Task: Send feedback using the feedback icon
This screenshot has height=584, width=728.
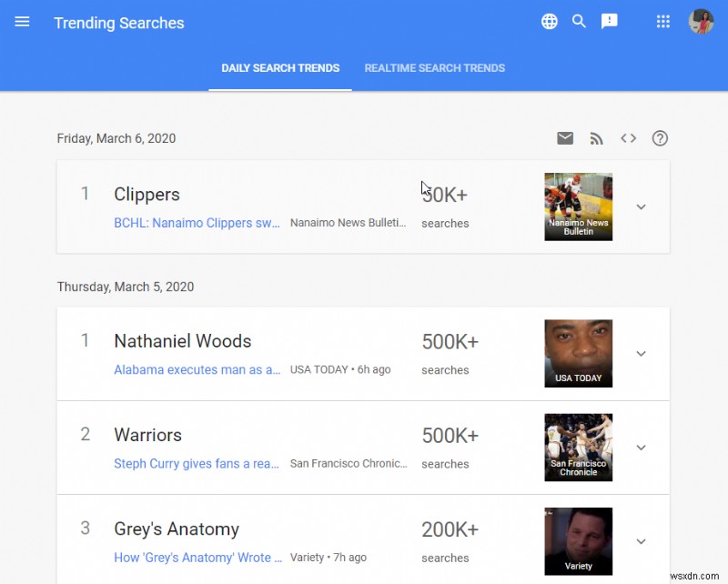Action: (x=610, y=21)
